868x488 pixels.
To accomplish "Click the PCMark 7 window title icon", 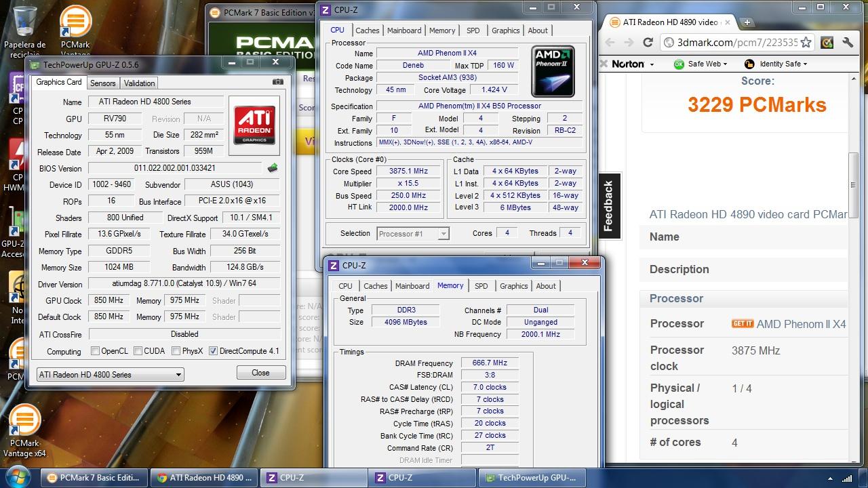I will 215,12.
